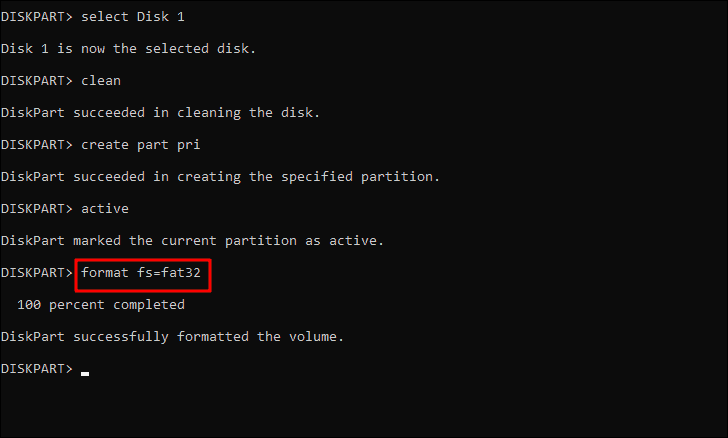The height and width of the screenshot is (438, 728).
Task: Click the highlighted format fs=fat32 command
Action: click(141, 273)
